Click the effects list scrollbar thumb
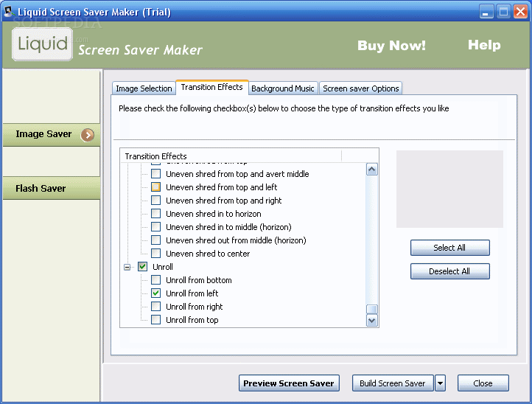This screenshot has width=532, height=404. 372,310
